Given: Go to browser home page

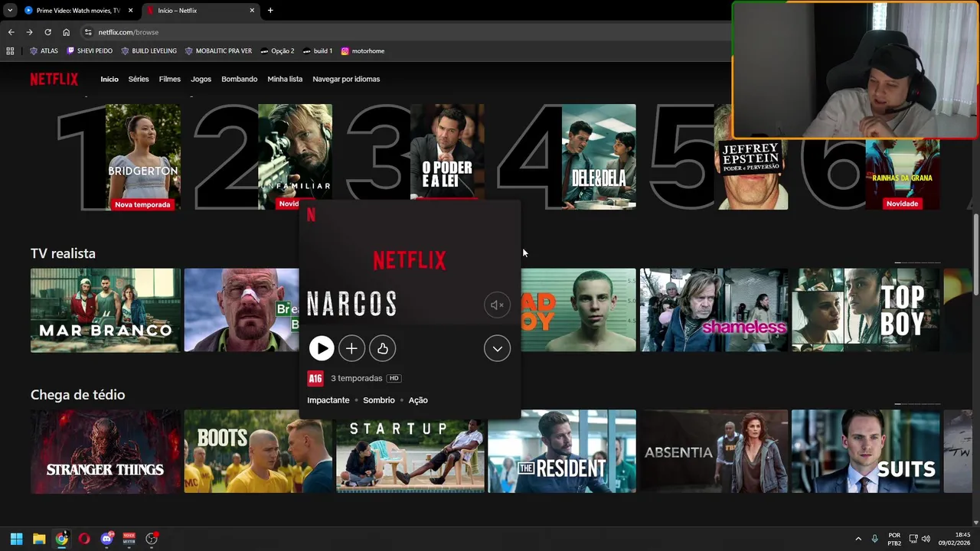Looking at the screenshot, I should (66, 32).
